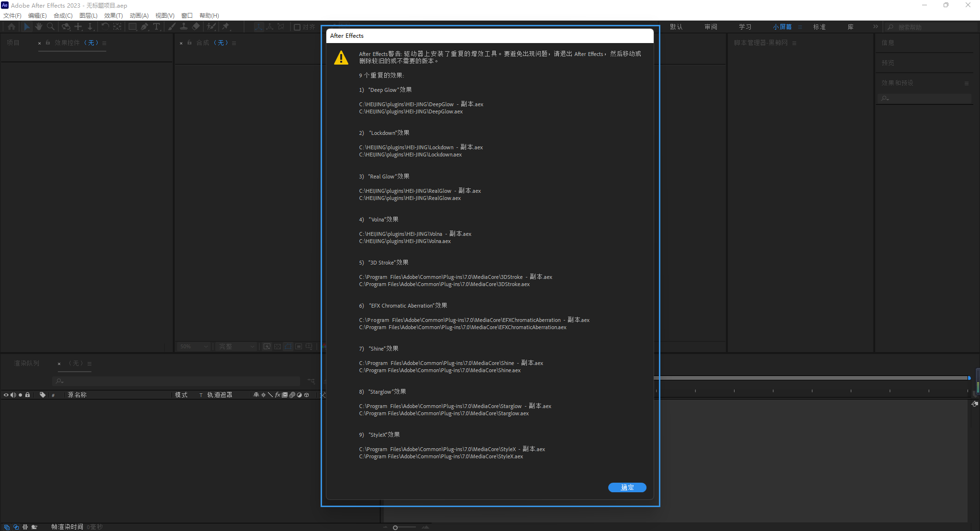The width and height of the screenshot is (980, 531).
Task: Click the video eye column header
Action: coord(6,395)
